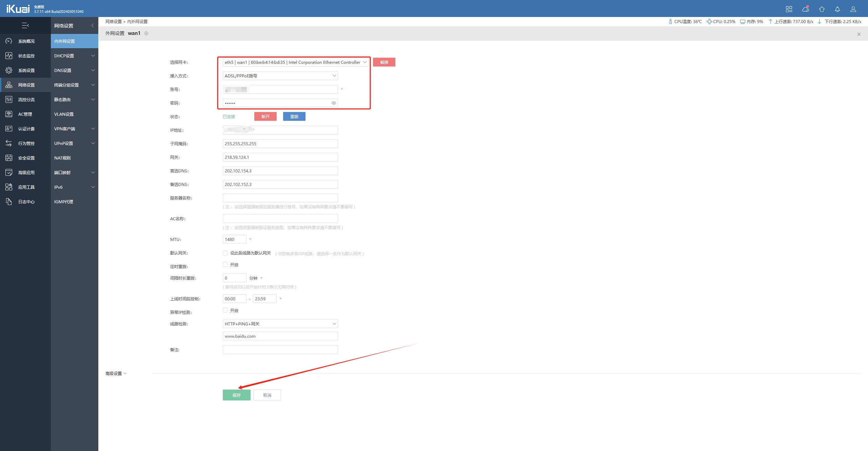Open the NAT规则 menu item
The image size is (868, 451).
pos(62,158)
